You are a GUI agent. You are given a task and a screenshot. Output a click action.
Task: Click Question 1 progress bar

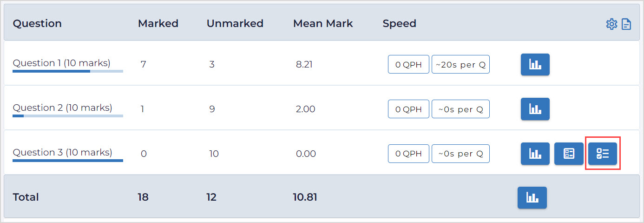(x=68, y=72)
